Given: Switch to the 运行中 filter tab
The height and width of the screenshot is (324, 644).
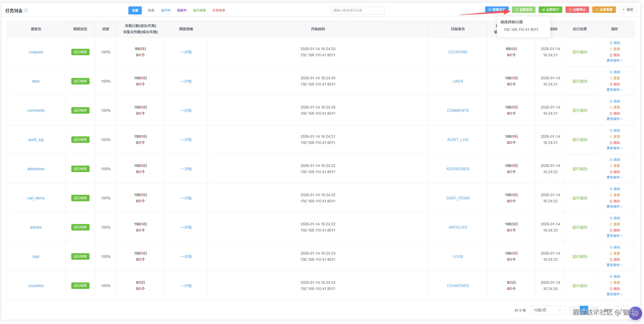Looking at the screenshot, I should click(x=166, y=10).
